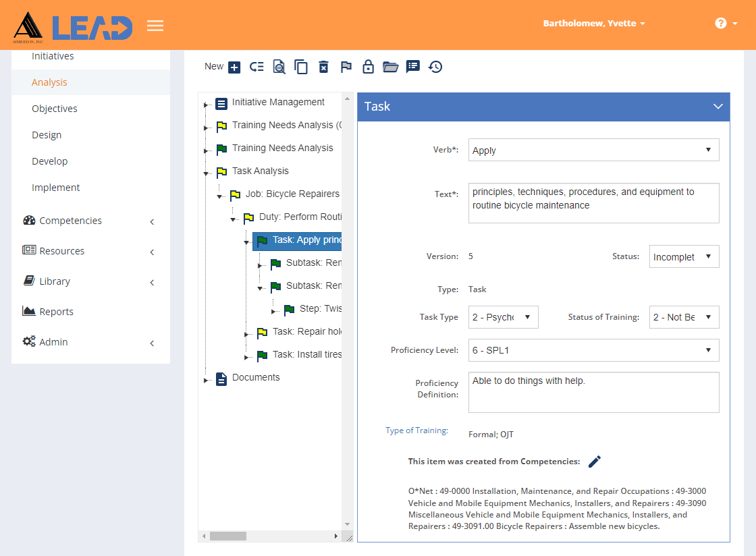
Task: Select Training Needs Analysis green flag item
Action: tap(283, 148)
